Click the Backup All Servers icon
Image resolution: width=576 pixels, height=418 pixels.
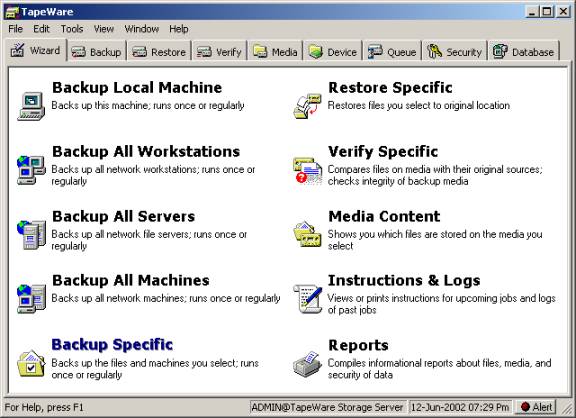pos(31,235)
